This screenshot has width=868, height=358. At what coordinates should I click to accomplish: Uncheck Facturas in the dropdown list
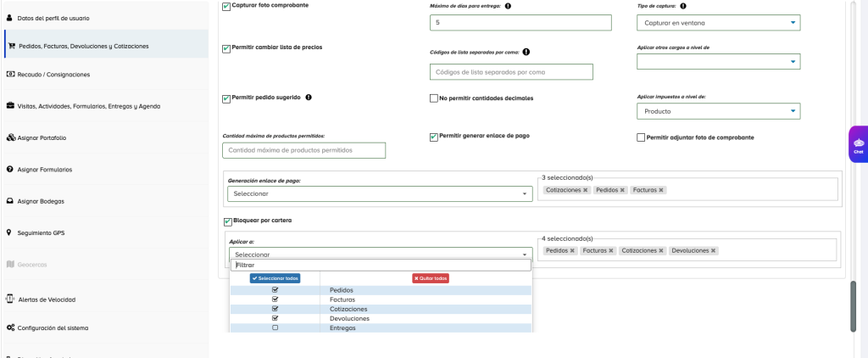[275, 299]
